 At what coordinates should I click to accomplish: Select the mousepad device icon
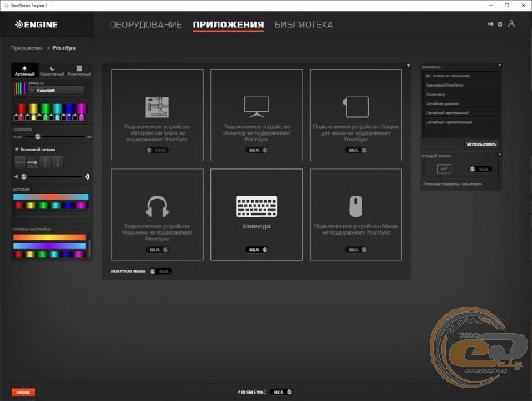pos(356,106)
